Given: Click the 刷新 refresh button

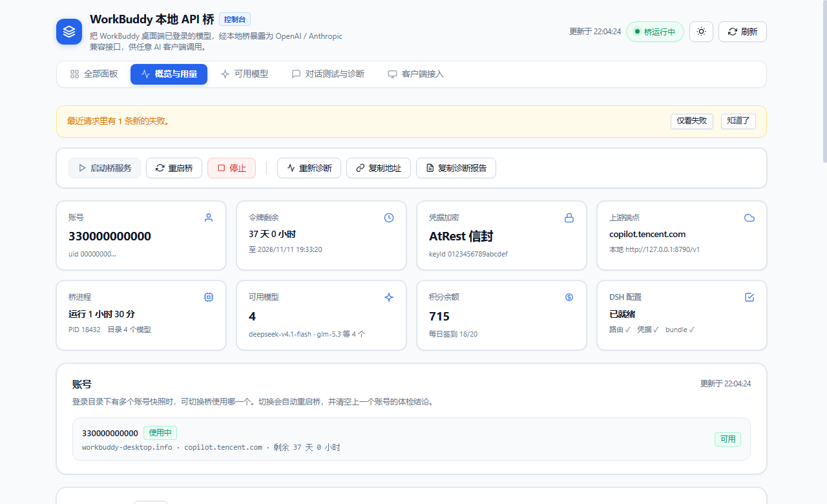Looking at the screenshot, I should click(x=742, y=32).
